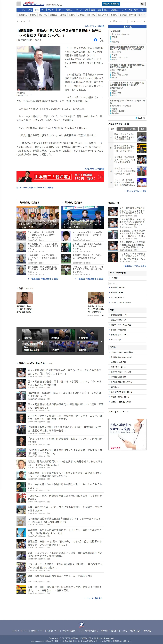Expand the カレッジスポーツ quick access item
This screenshot has height=644, width=163.
tap(127, 297)
